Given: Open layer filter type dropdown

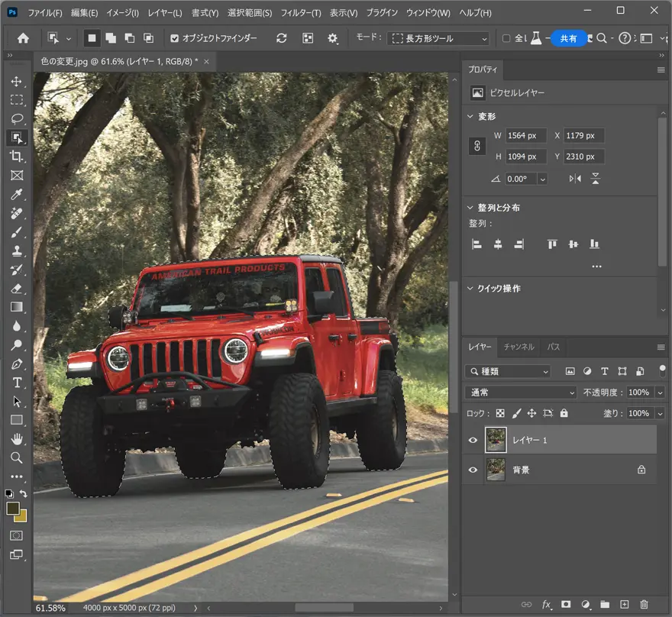Looking at the screenshot, I should pyautogui.click(x=508, y=371).
